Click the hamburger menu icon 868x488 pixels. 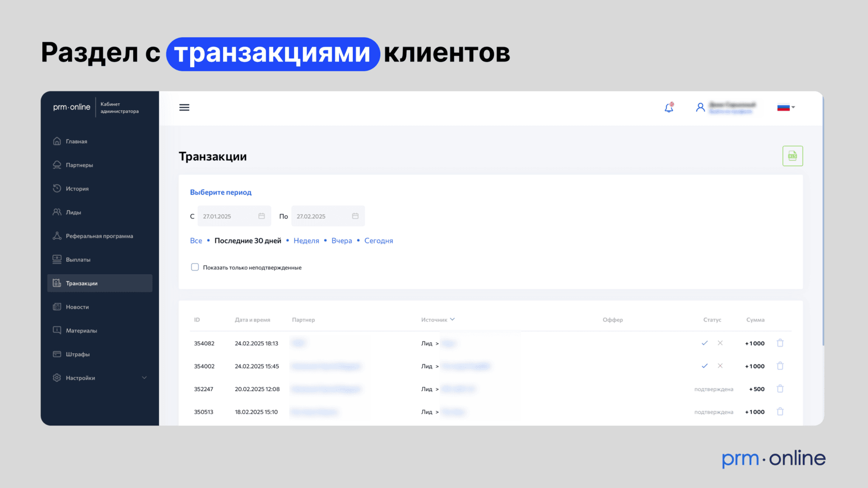pyautogui.click(x=184, y=107)
